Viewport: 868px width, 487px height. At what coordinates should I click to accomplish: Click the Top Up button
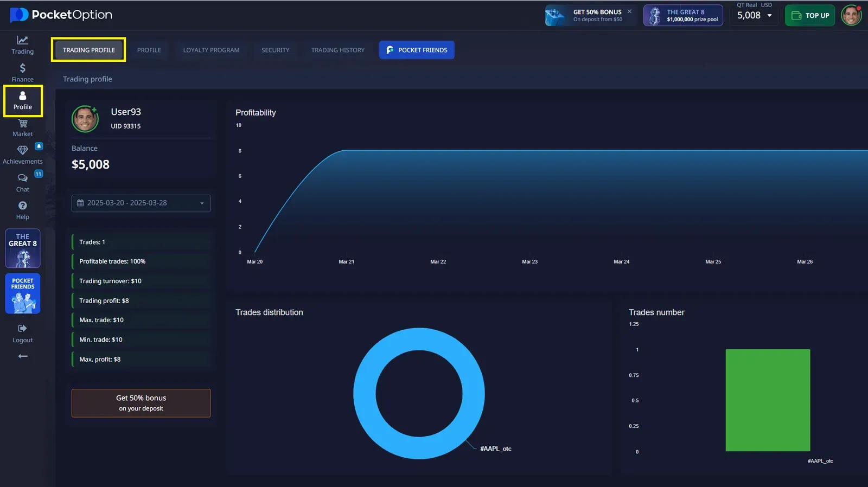click(810, 15)
